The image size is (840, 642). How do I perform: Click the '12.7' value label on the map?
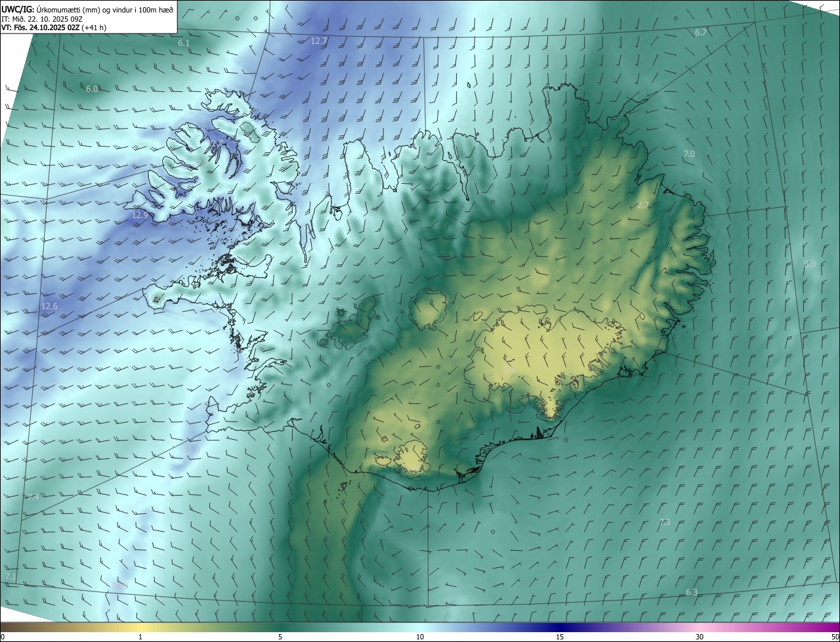[319, 41]
